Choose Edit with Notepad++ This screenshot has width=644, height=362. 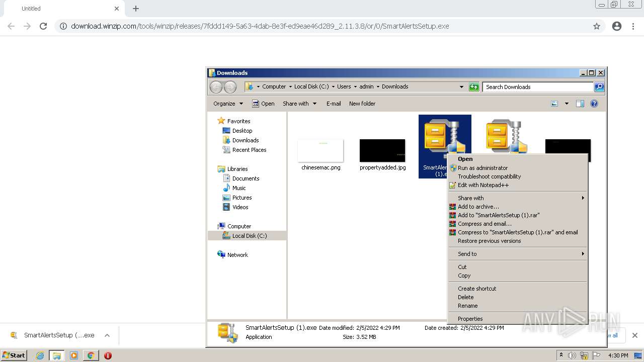(x=518, y=185)
